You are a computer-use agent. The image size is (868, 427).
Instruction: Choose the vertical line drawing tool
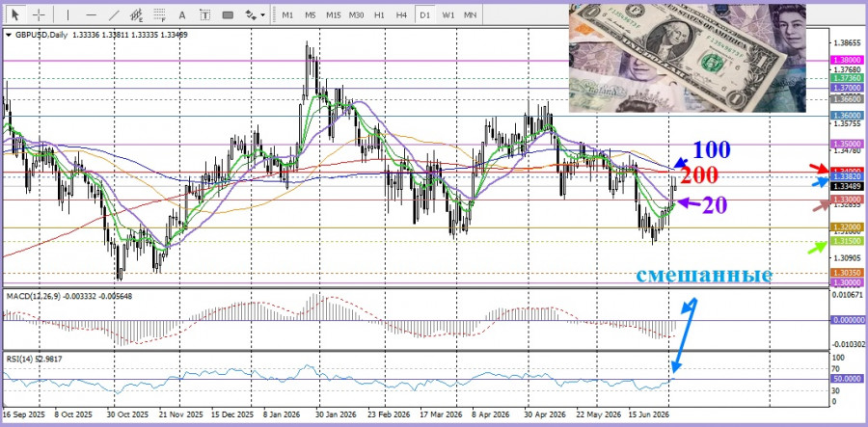pos(68,14)
